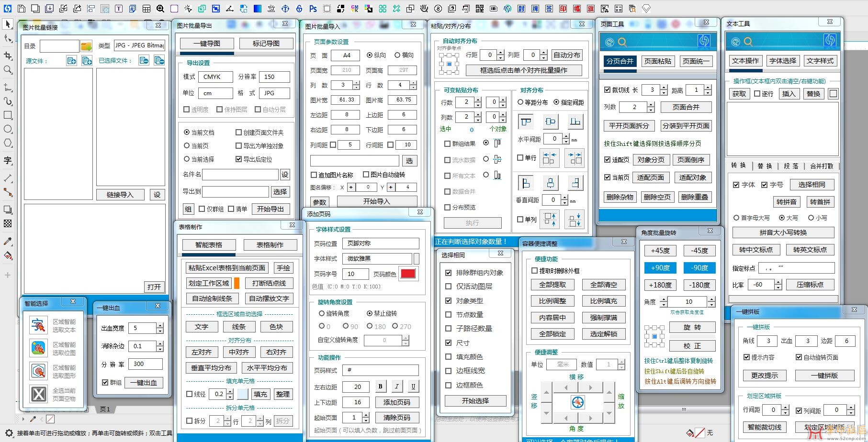Choose the Ellipse tool in left toolbox
The height and width of the screenshot is (442, 868).
click(x=8, y=129)
